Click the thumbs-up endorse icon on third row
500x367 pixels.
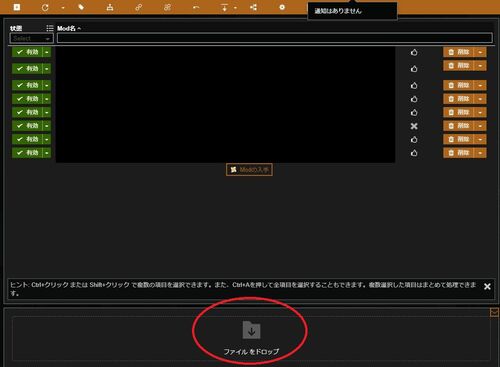[414, 86]
